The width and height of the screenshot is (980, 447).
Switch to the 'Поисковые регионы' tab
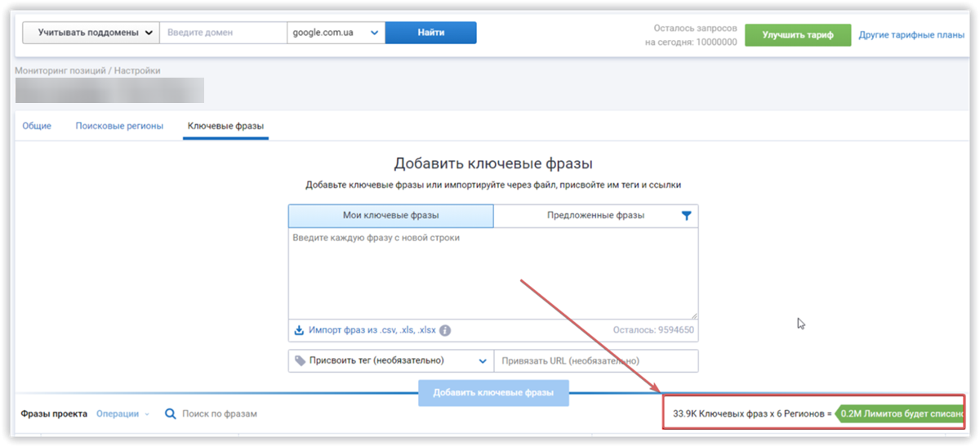tap(119, 126)
